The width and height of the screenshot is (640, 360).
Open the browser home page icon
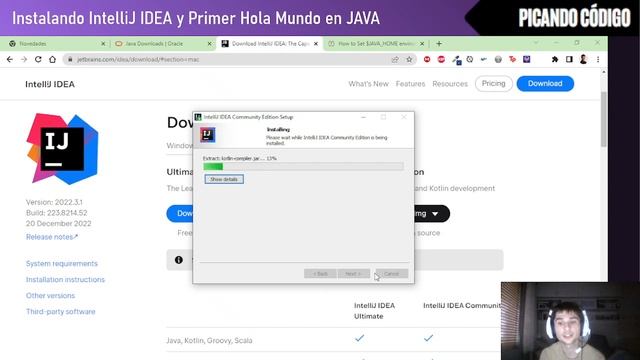coord(52,60)
